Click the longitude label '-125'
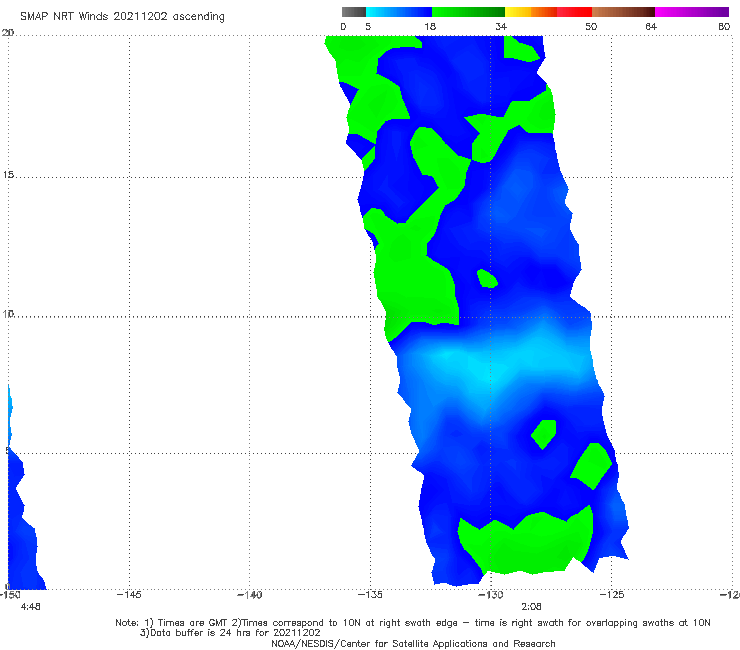This screenshot has height=650, width=740. coord(612,595)
